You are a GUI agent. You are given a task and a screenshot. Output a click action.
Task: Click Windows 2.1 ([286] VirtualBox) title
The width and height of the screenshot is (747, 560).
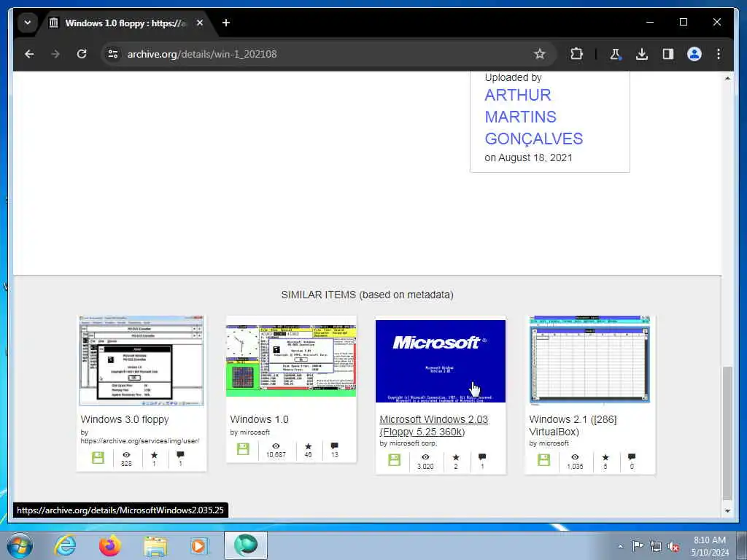point(573,426)
